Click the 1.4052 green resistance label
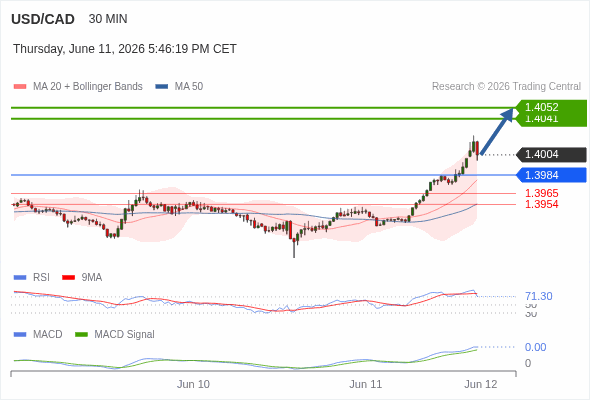This screenshot has height=400, width=590. coord(551,107)
